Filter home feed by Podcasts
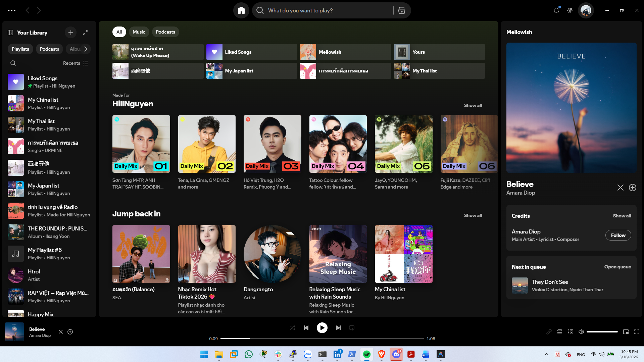The image size is (644, 362). tap(165, 32)
